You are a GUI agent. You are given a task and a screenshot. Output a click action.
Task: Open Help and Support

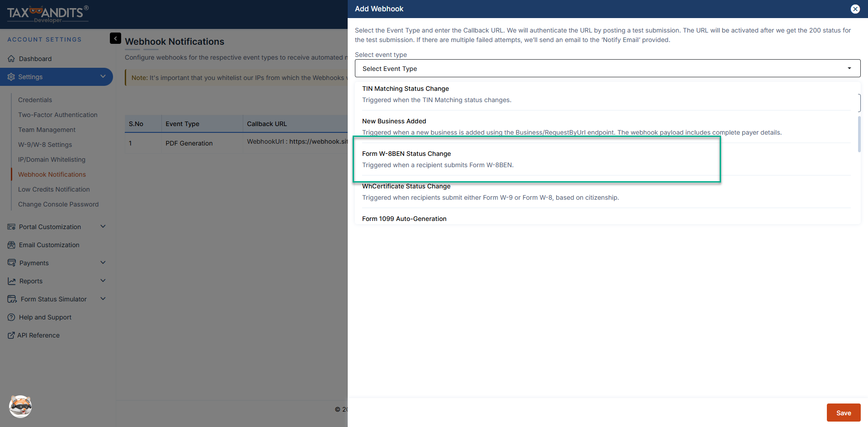45,317
